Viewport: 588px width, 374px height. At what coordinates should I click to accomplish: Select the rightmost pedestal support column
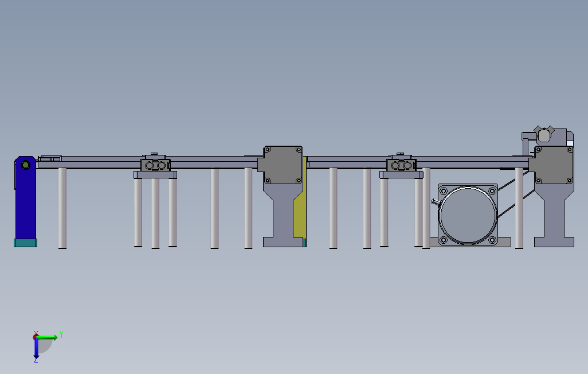tap(554, 215)
